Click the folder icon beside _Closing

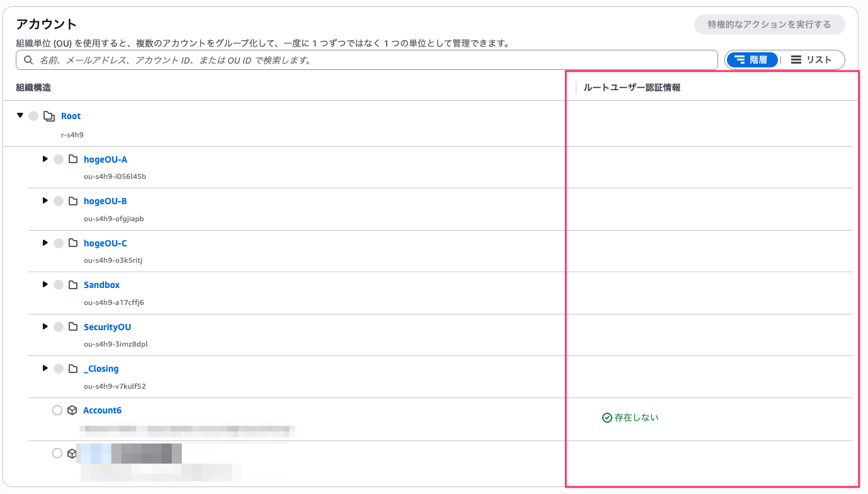(x=72, y=369)
